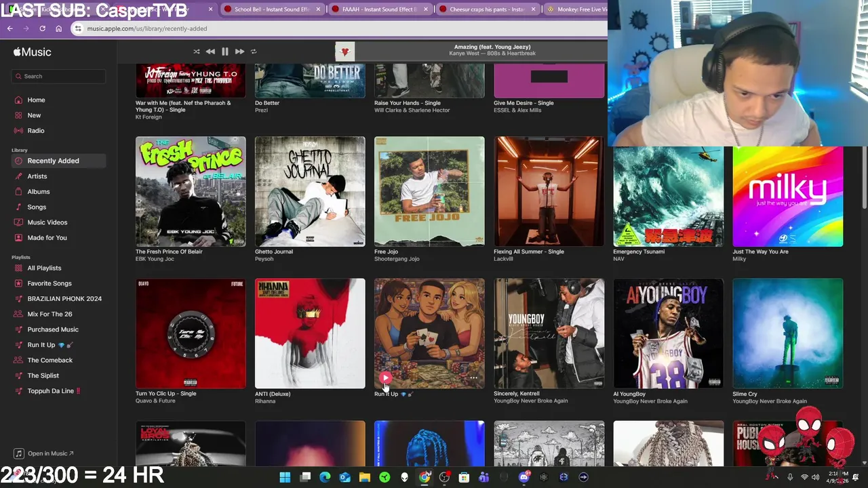Open the Home section
868x488 pixels.
click(x=36, y=100)
